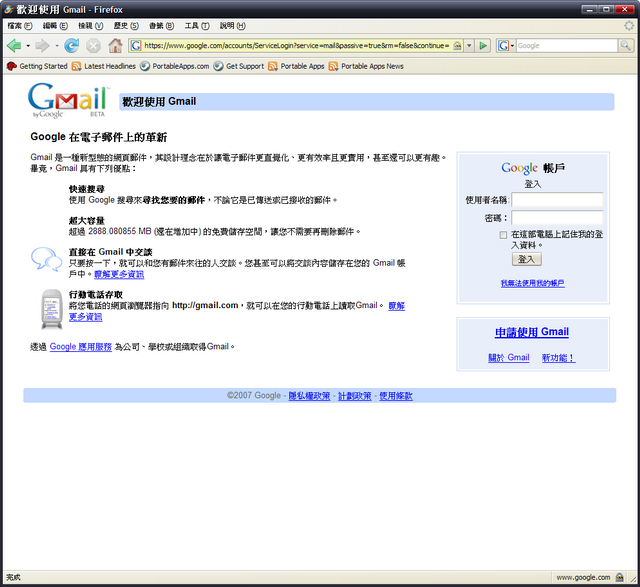Click 瞭解更多資訊 link under chat section

tap(119, 274)
